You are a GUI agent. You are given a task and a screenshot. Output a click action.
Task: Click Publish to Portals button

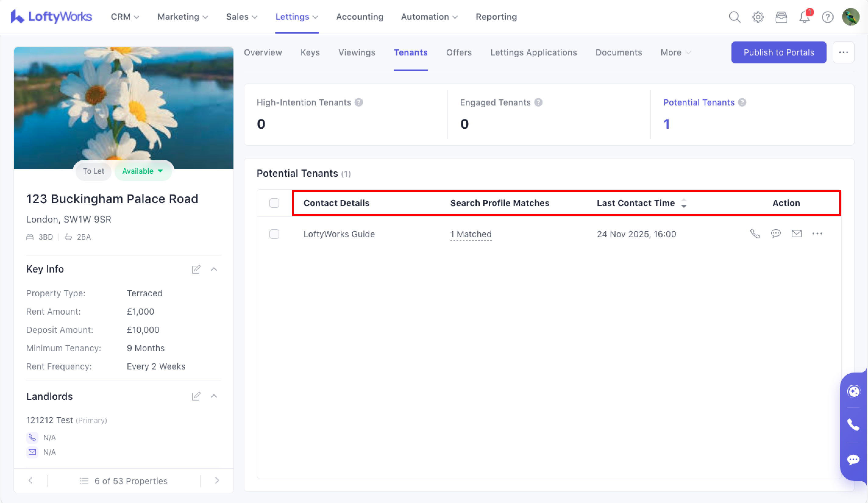coord(778,53)
